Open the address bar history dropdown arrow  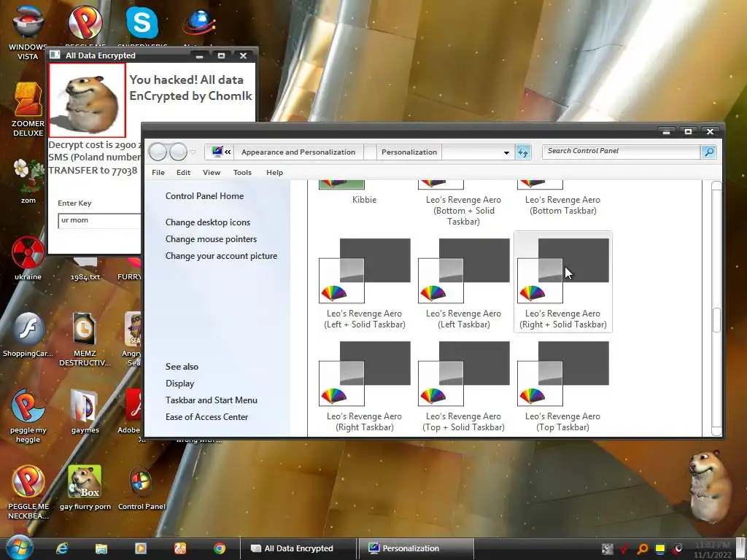[506, 153]
